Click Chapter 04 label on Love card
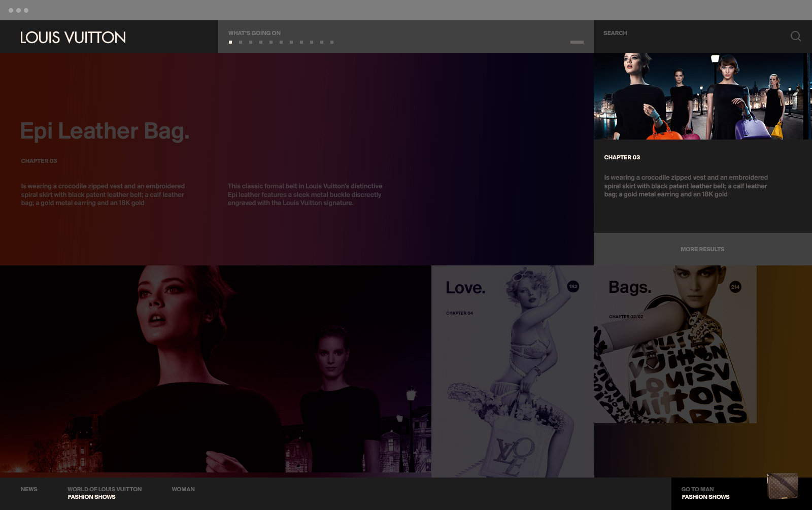This screenshot has height=510, width=812. click(x=460, y=313)
